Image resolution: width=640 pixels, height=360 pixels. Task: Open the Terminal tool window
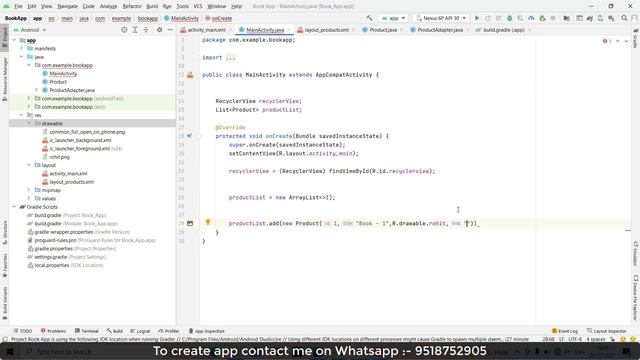(87, 331)
